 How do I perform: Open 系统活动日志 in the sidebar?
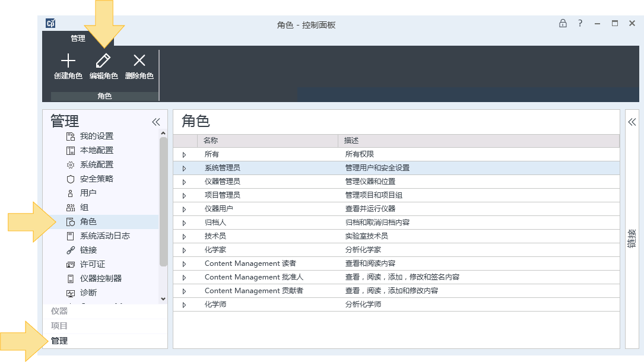[x=104, y=236]
